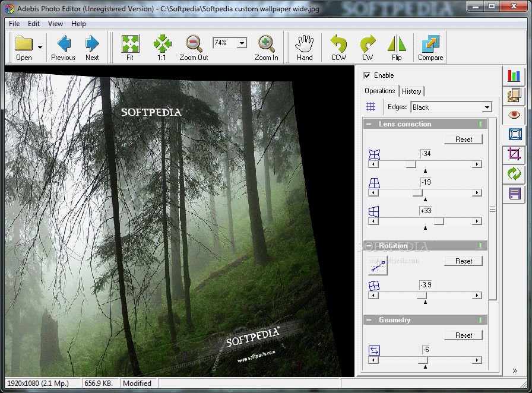Click the barrel distortion icon
The width and height of the screenshot is (532, 393).
pyautogui.click(x=374, y=154)
